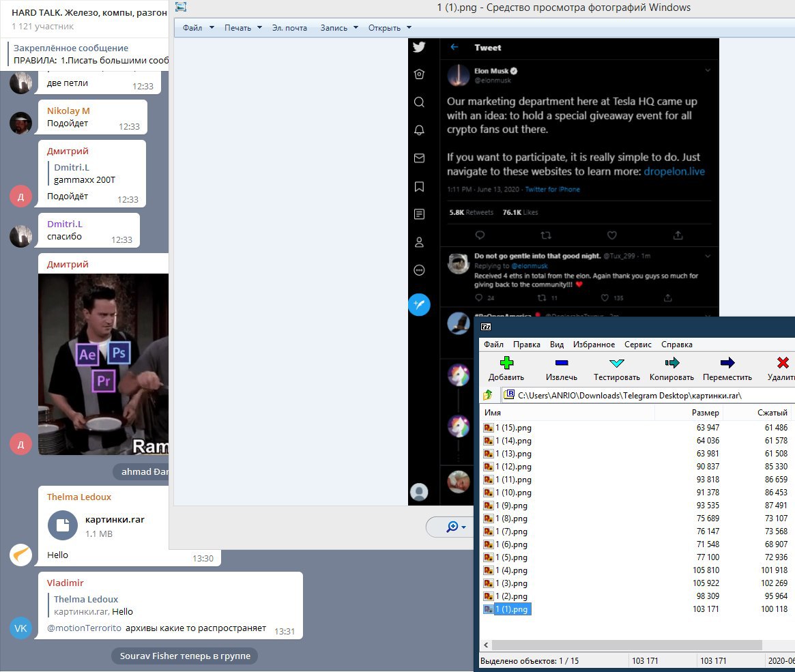Click the back arrow beside Tweet

(x=454, y=47)
